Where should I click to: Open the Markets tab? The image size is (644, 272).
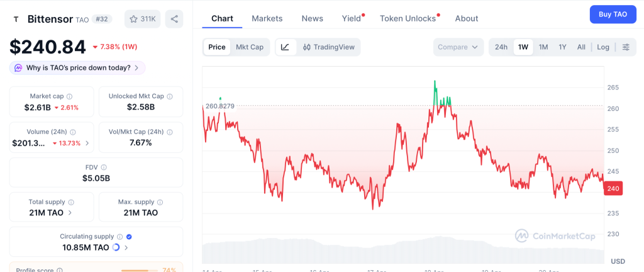tap(267, 18)
